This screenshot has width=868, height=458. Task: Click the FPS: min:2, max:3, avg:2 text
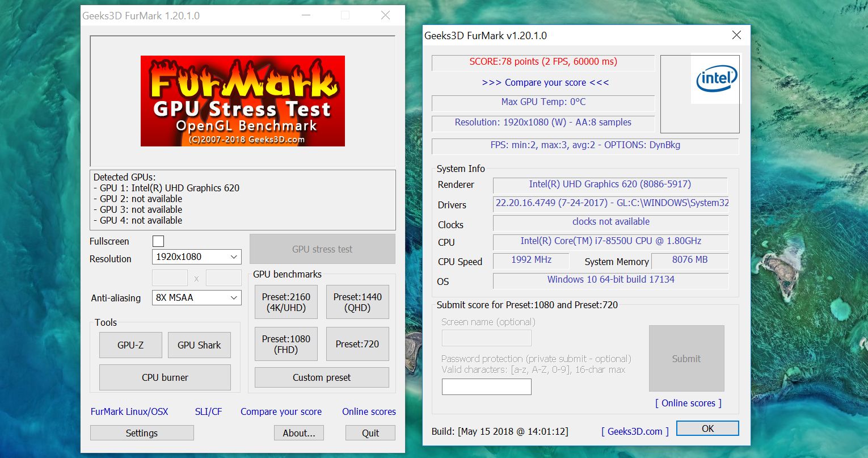[585, 145]
